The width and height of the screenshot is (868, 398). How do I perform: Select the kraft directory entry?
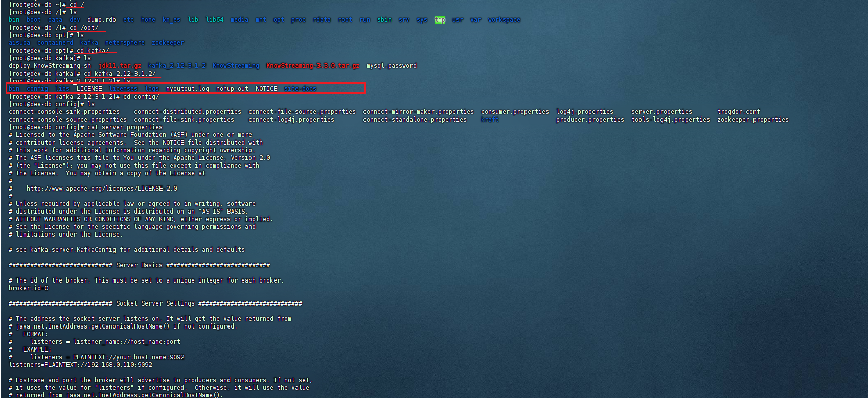pos(490,120)
